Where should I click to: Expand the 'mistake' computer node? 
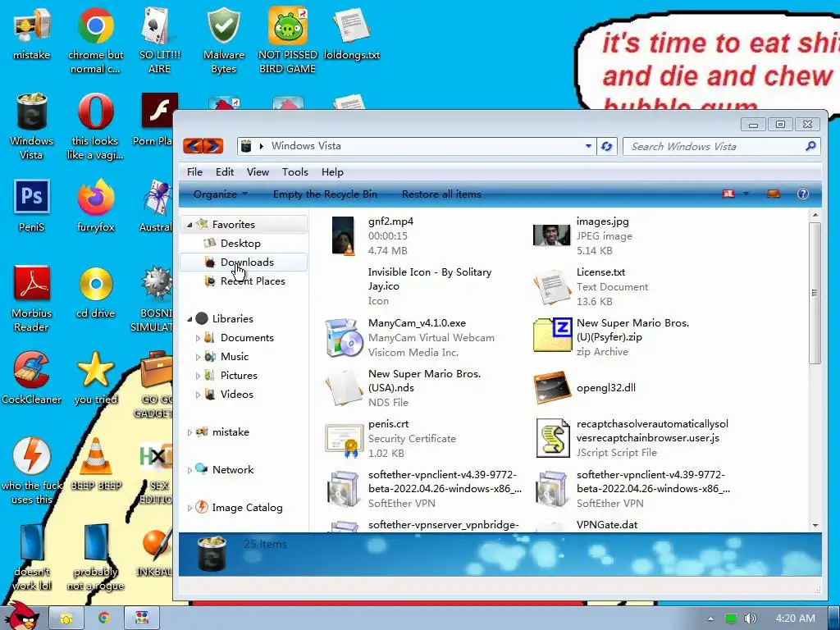click(x=189, y=432)
